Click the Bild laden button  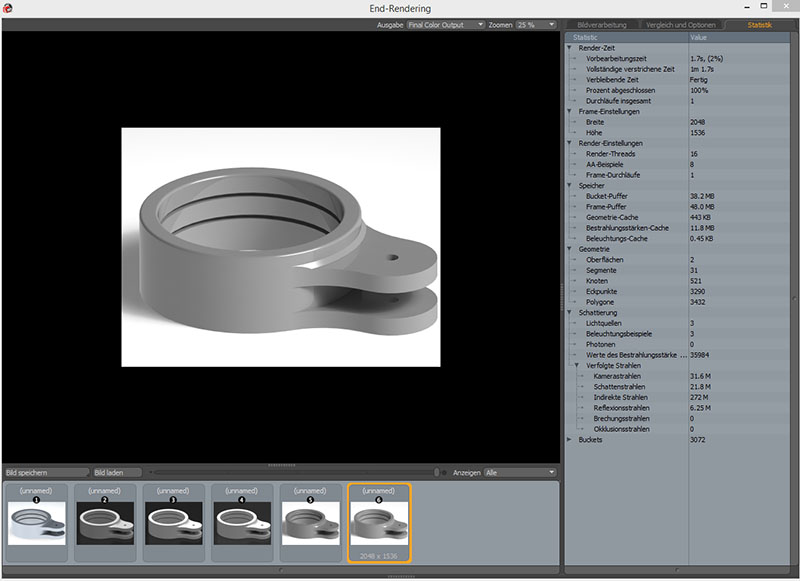click(117, 473)
